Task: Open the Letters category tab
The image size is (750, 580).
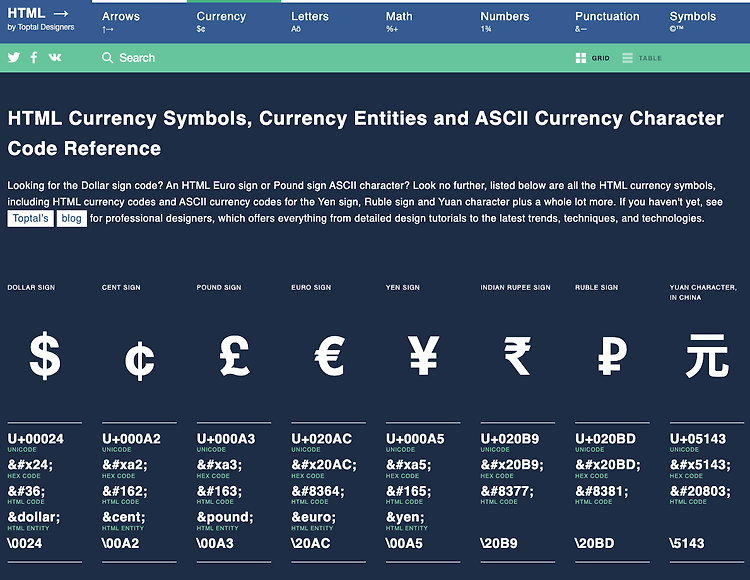Action: pos(309,22)
